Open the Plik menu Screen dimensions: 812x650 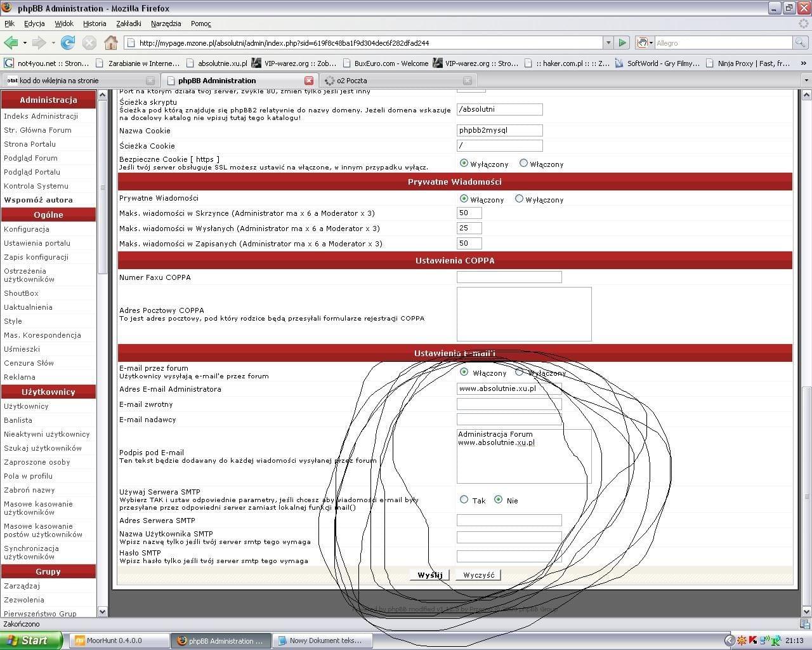click(10, 23)
